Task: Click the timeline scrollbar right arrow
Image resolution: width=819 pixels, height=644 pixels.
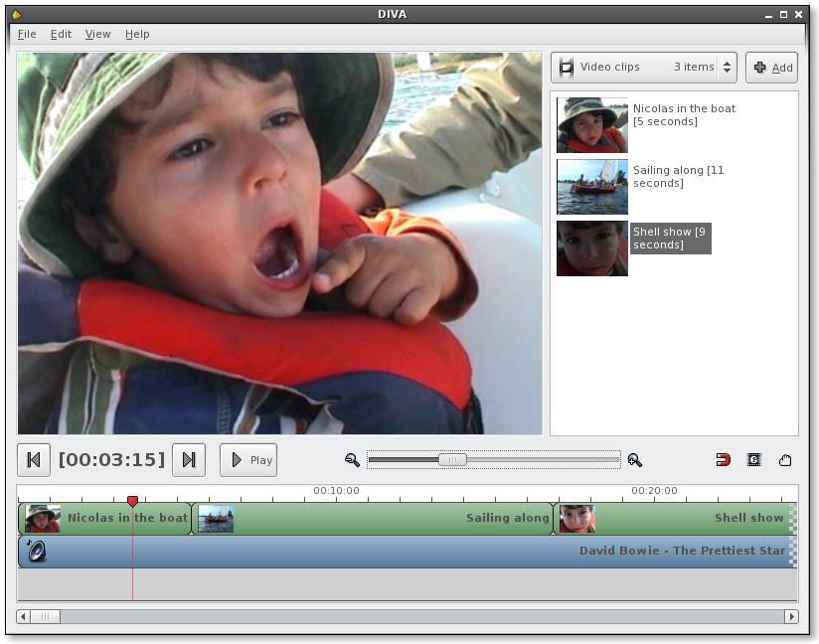Action: 791,617
